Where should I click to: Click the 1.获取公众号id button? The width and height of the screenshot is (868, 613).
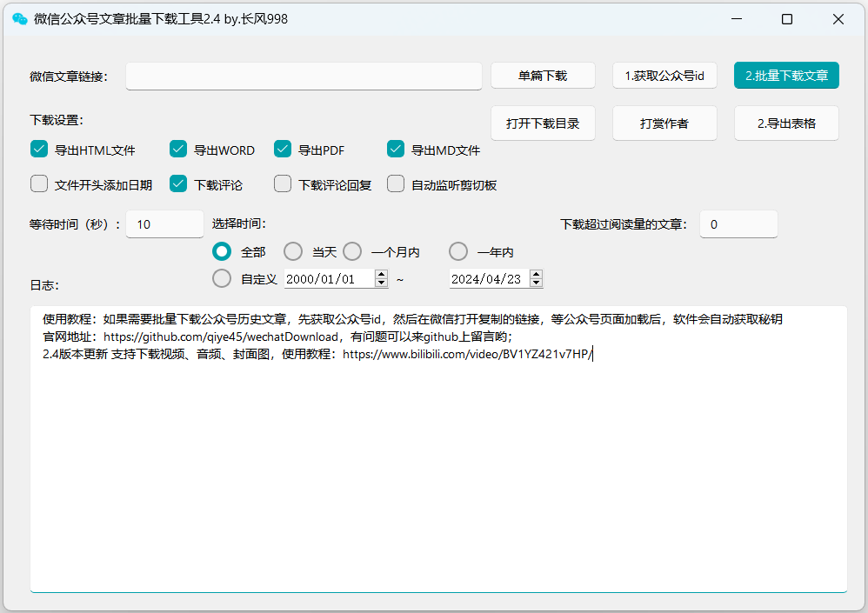(664, 76)
